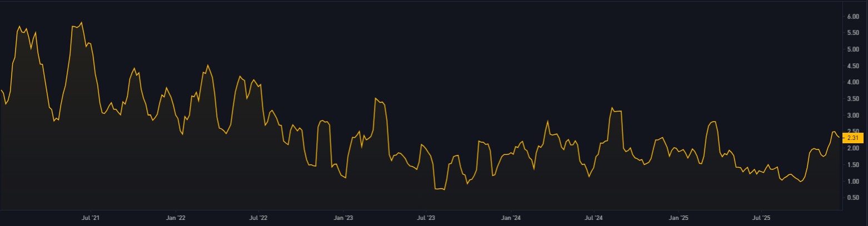Click the Jul '23 time axis label
This screenshot has height=226, width=868.
(x=426, y=218)
